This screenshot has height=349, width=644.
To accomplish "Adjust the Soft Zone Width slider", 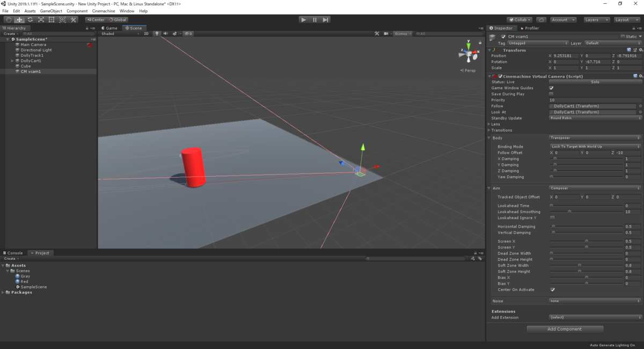I will click(x=586, y=265).
